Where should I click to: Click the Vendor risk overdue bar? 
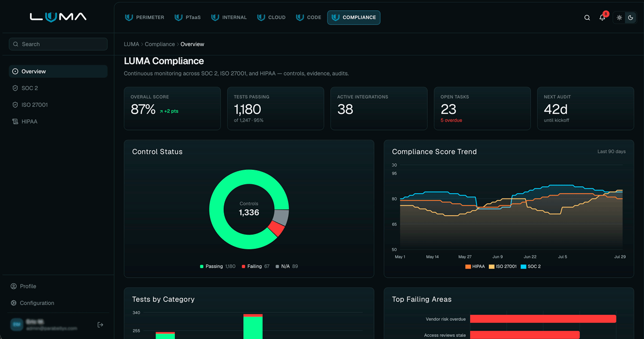[x=543, y=319]
